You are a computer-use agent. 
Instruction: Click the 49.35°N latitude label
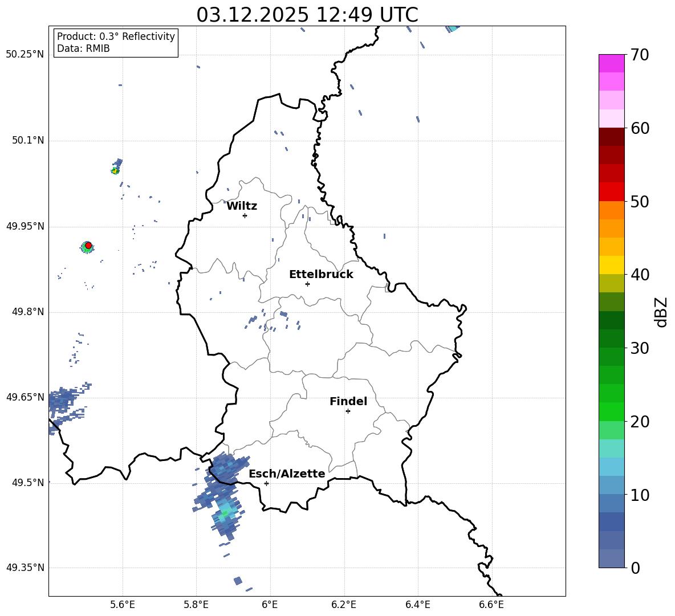pyautogui.click(x=25, y=568)
